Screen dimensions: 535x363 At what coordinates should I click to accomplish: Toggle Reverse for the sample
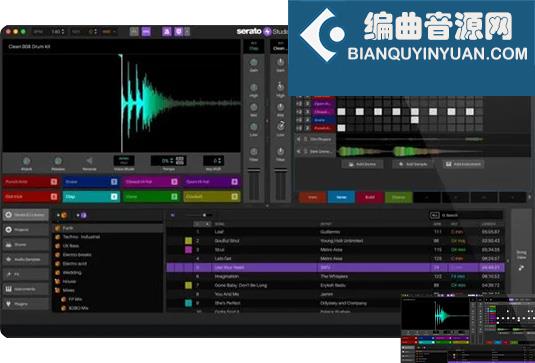point(89,161)
